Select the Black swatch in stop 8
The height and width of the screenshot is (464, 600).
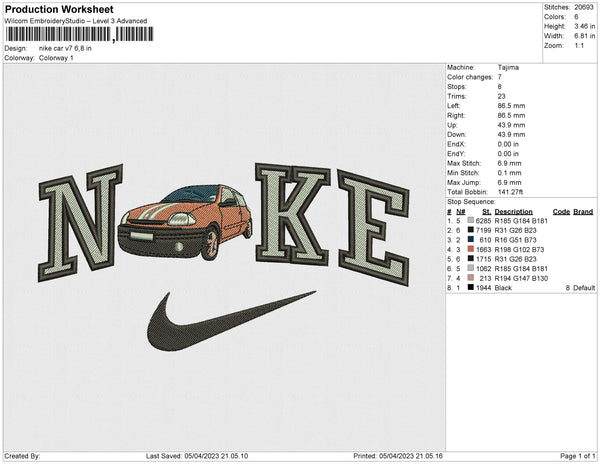point(471,288)
